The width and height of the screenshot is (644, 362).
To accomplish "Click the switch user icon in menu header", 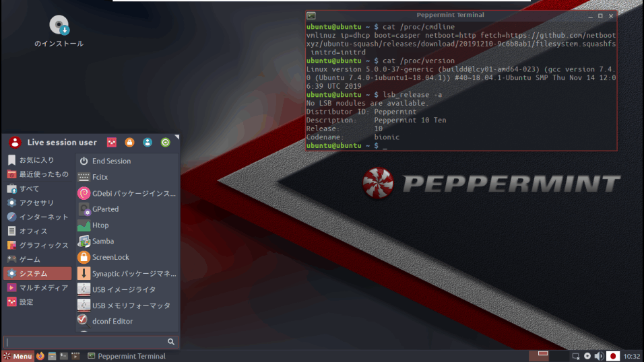I will click(x=148, y=142).
